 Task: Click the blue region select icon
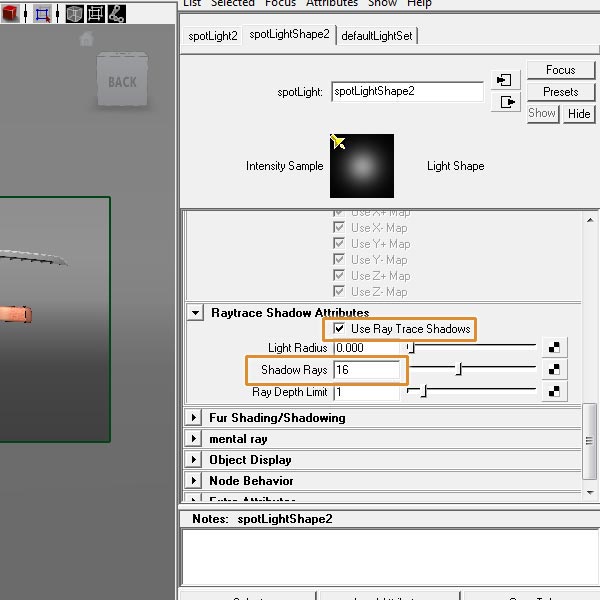pyautogui.click(x=42, y=14)
